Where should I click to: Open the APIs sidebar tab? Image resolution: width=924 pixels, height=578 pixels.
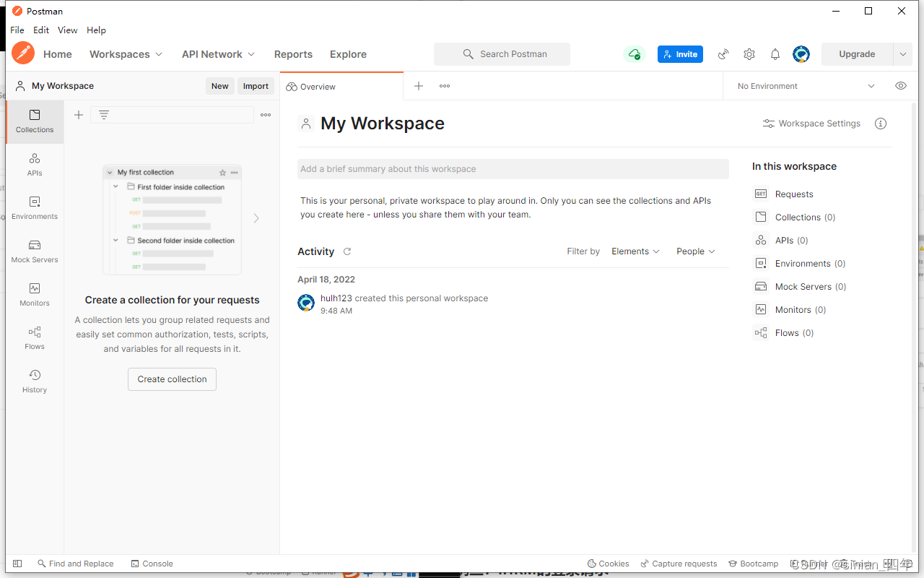35,165
